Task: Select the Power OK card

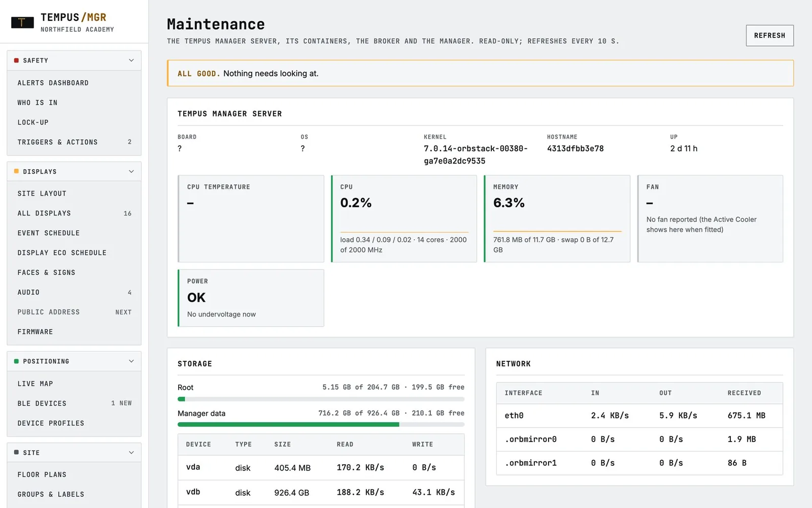Action: point(251,298)
